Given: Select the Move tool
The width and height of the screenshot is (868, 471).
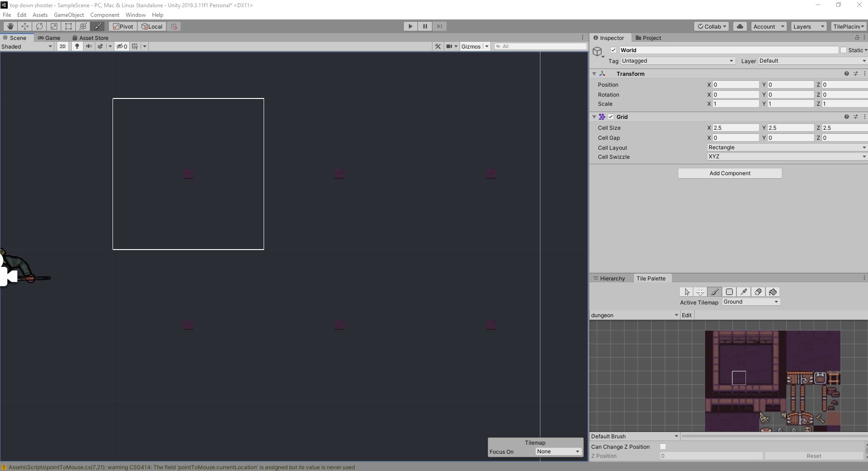Looking at the screenshot, I should coord(25,26).
